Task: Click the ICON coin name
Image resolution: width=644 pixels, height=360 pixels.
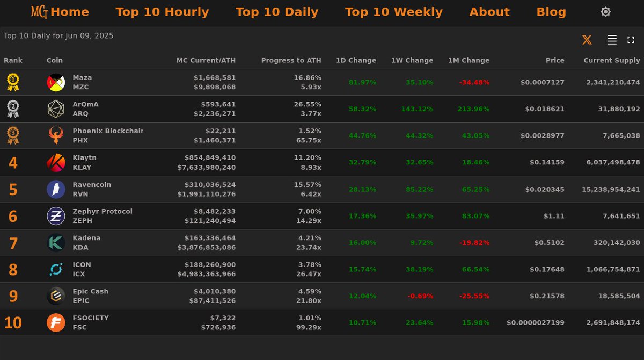Action: point(82,264)
